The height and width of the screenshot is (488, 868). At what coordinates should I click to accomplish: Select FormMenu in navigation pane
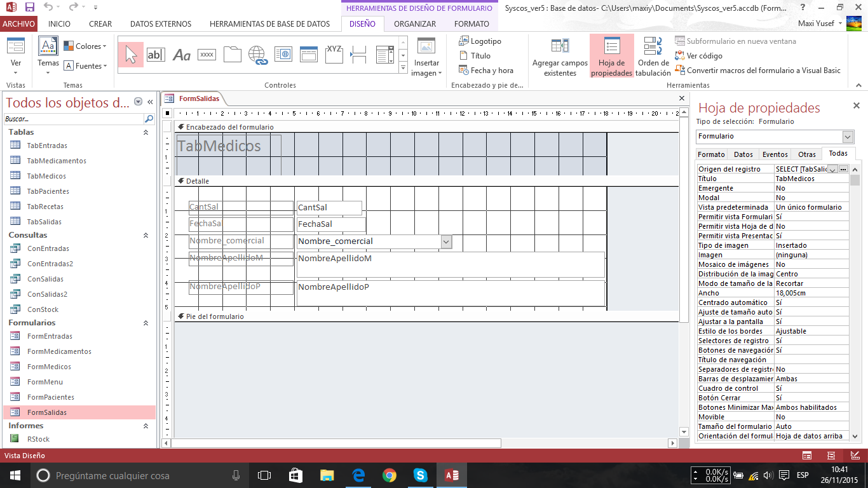click(x=44, y=382)
